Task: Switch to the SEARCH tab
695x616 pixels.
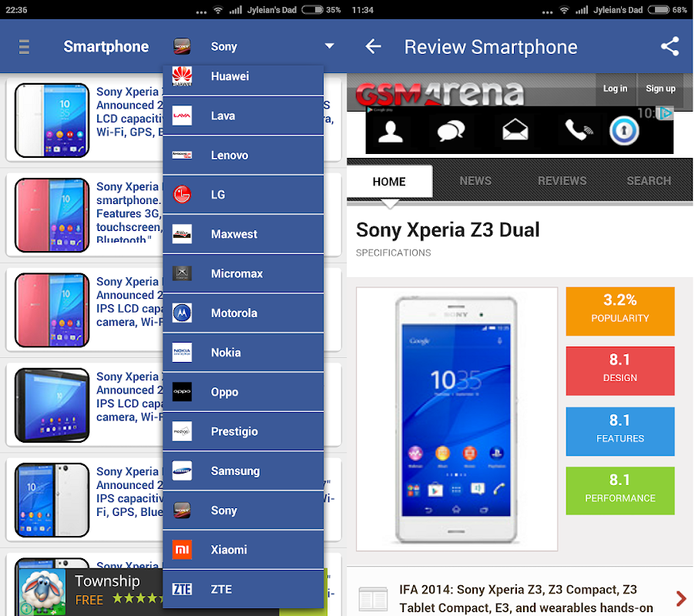Action: pyautogui.click(x=649, y=181)
